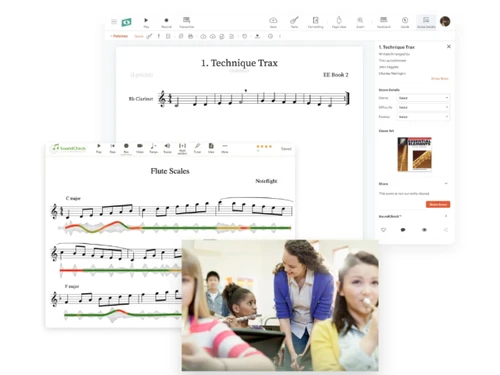Expand the SoundCheck section in side panel
Screen dimensions: 500x375
[446, 216]
